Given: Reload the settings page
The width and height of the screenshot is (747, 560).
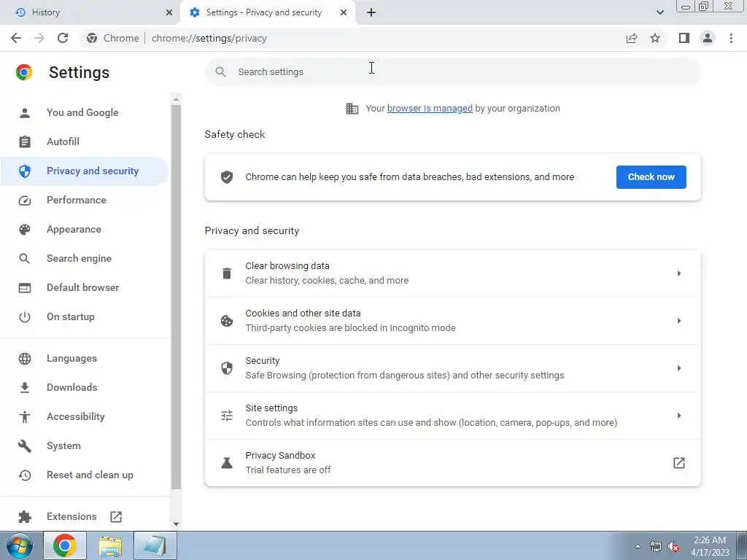Looking at the screenshot, I should (63, 38).
